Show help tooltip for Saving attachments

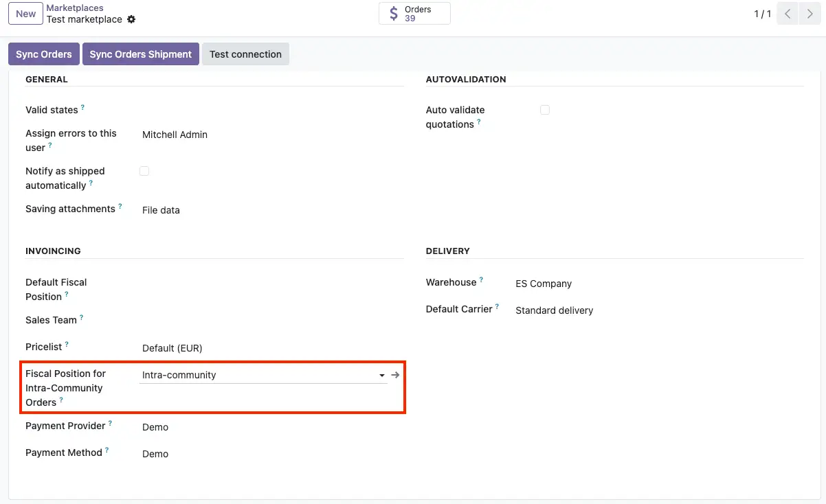coord(120,206)
